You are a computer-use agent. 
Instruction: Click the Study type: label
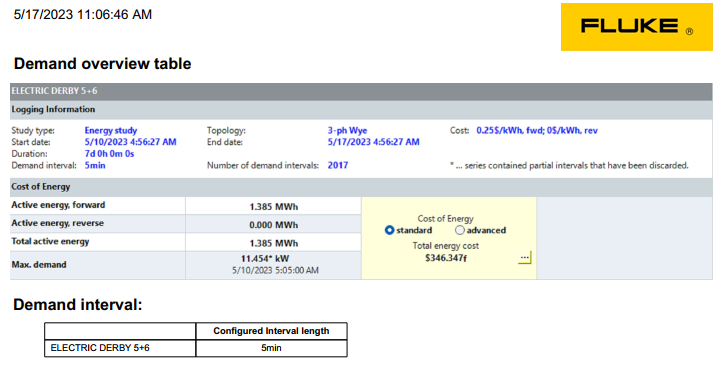pos(33,131)
